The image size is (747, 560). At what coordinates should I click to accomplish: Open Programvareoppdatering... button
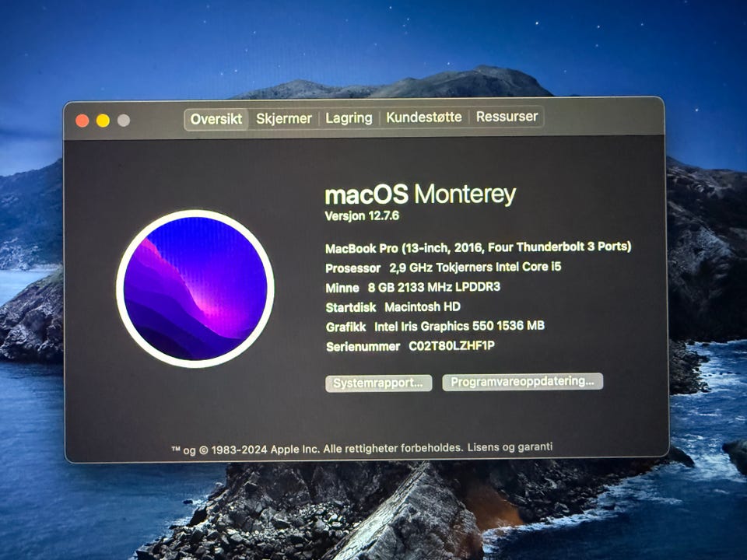[523, 382]
